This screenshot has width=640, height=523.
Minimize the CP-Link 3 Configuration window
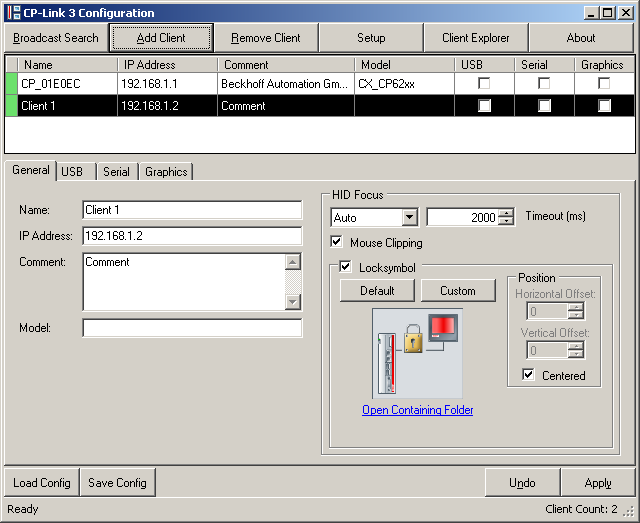[x=591, y=13]
